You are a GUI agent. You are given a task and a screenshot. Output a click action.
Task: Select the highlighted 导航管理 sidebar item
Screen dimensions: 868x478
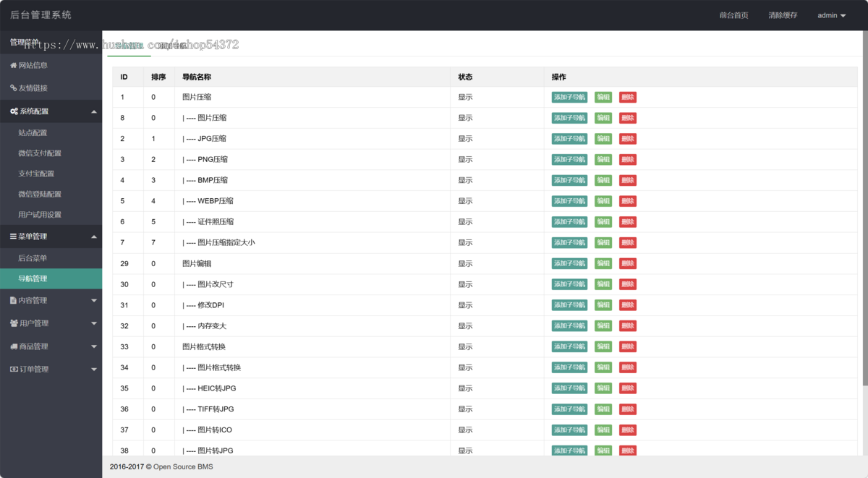[x=51, y=278]
